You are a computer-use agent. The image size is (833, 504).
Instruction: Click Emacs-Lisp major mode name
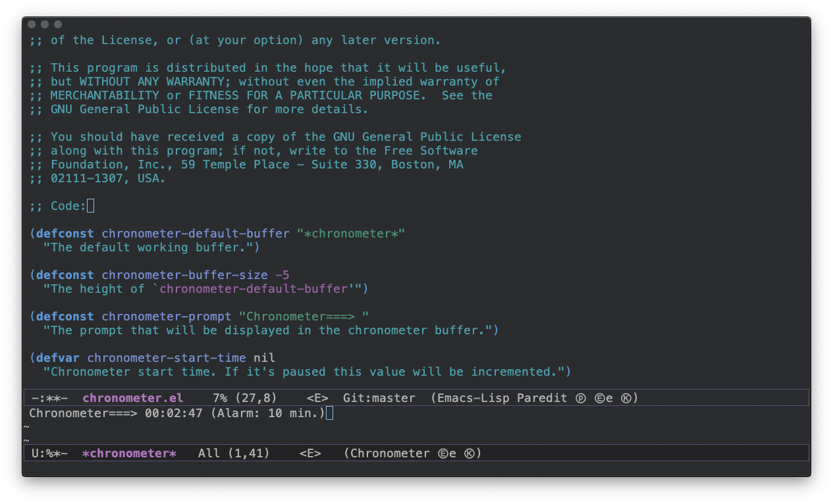(x=473, y=398)
